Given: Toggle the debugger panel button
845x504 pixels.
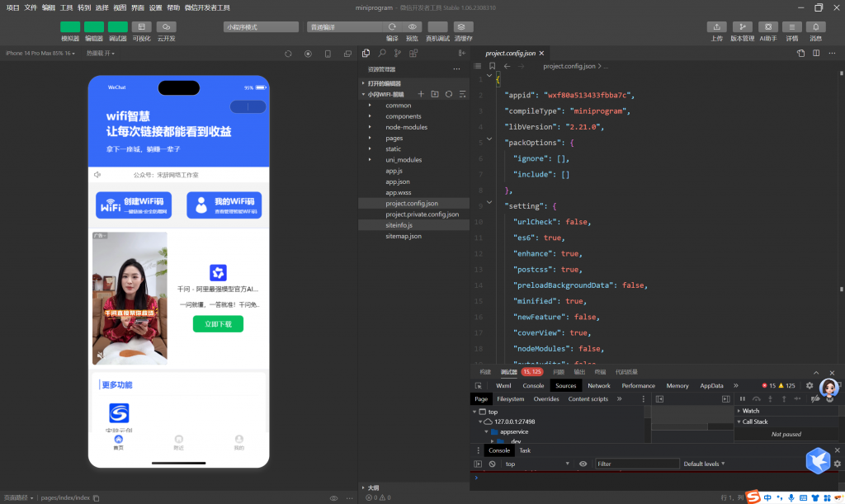Looking at the screenshot, I should click(x=118, y=27).
